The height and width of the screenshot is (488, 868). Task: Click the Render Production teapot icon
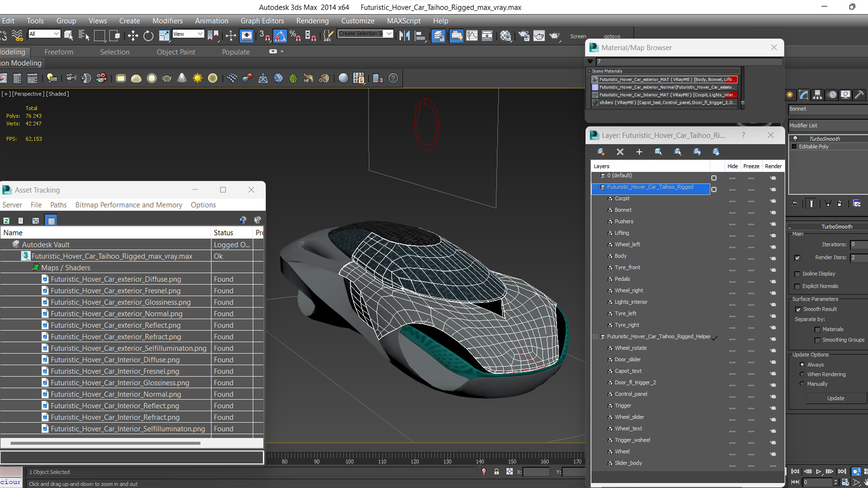click(555, 36)
